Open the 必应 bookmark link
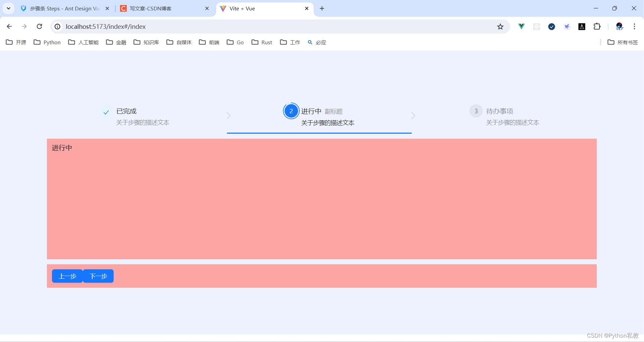 click(x=317, y=42)
